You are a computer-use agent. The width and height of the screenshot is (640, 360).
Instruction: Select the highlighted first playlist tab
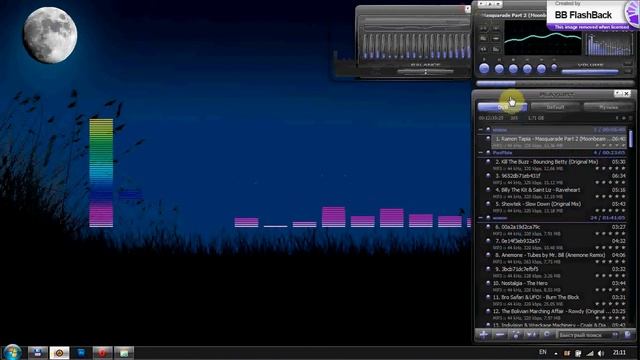(502, 107)
